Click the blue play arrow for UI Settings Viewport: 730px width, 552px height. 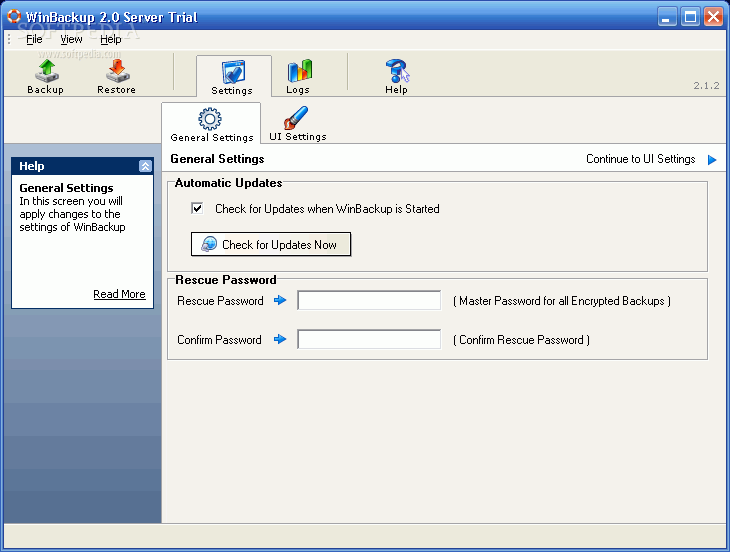click(712, 160)
